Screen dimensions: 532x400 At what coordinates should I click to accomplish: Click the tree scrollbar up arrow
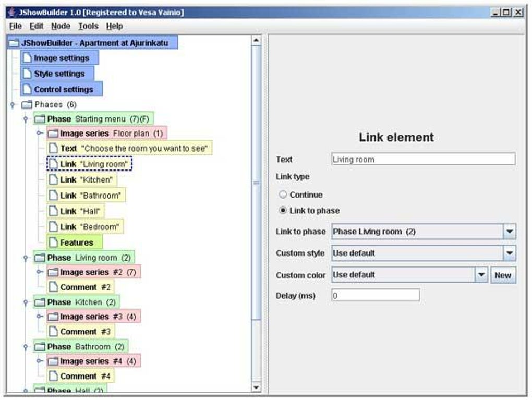tap(256, 40)
